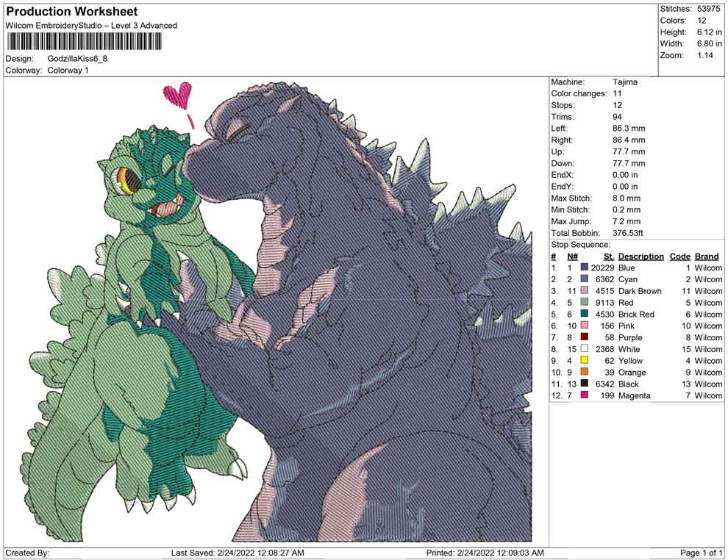Click the Left value '86.3 mm'
The image size is (728, 560).
click(629, 129)
